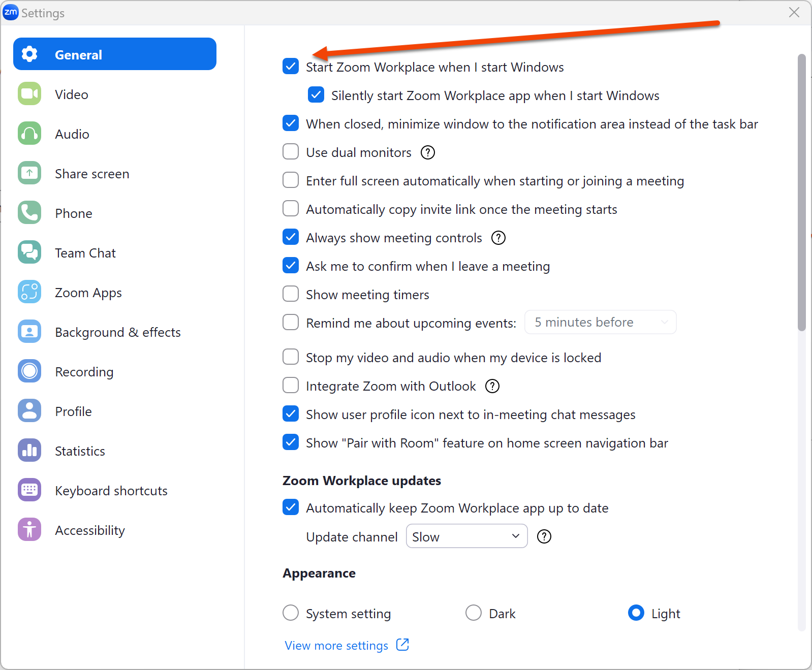Open Team Chat settings

click(85, 252)
